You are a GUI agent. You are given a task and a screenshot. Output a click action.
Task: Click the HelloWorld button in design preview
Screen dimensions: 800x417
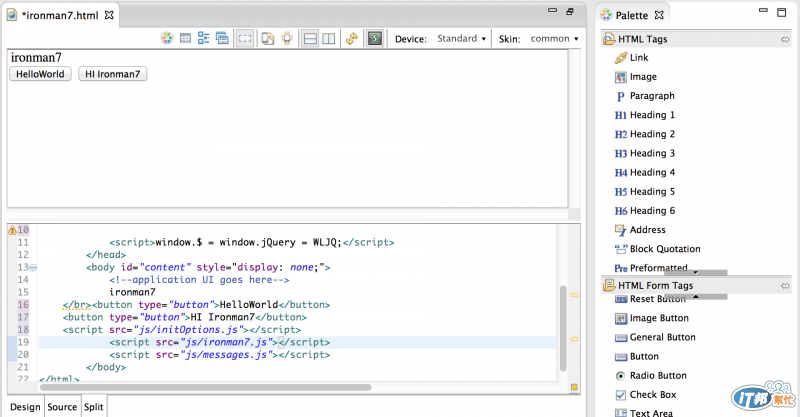tap(40, 74)
